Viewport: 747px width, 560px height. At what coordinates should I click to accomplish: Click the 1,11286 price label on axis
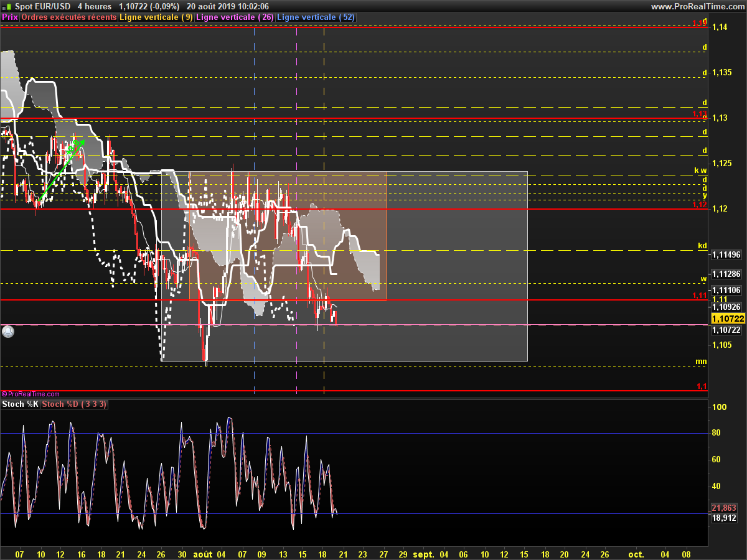point(726,274)
